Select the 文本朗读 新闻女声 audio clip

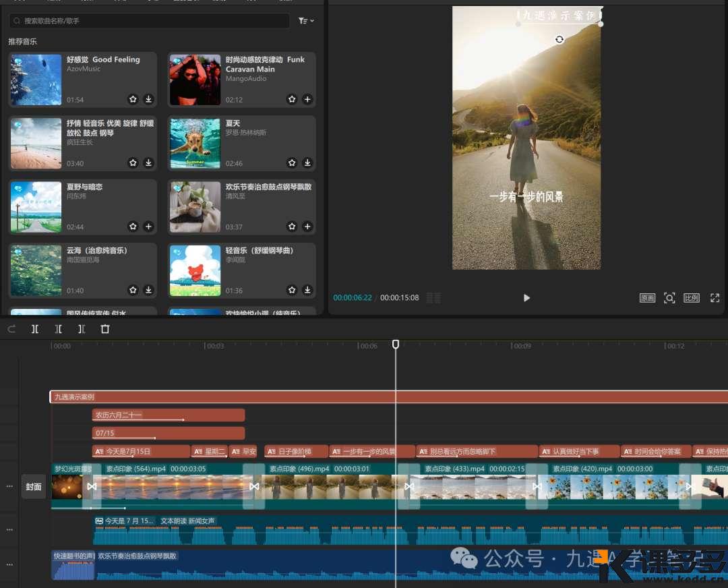[x=411, y=530]
